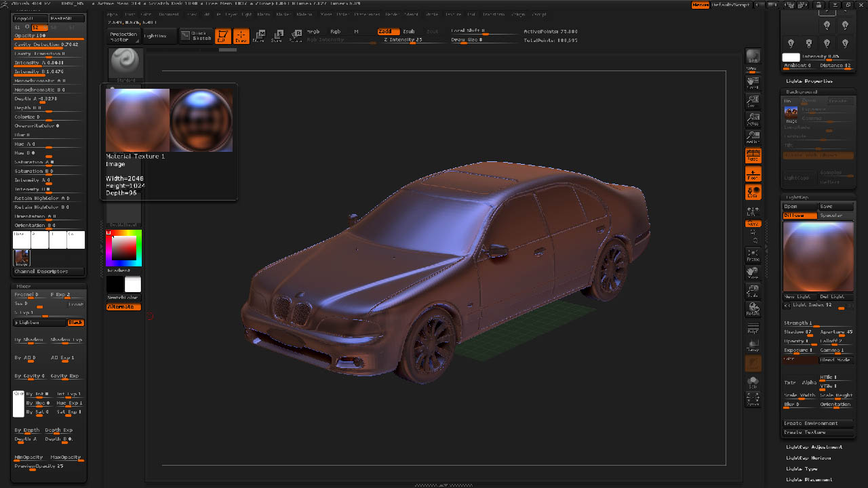Select the Scroll canvas icon
The width and height of the screenshot is (868, 488).
753,83
